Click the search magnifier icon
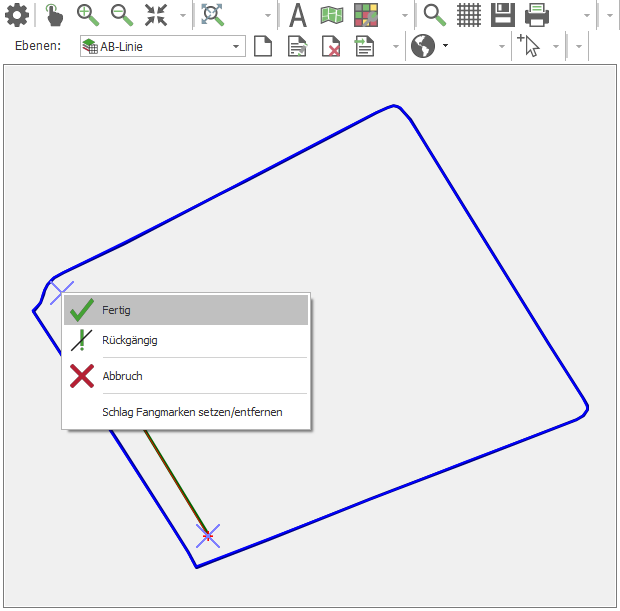Screen dimensions: 620x611 (x=434, y=15)
